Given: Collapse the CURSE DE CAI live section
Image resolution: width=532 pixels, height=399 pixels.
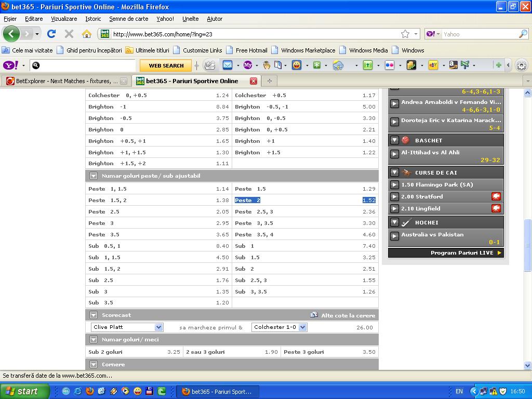Looking at the screenshot, I should pos(394,172).
